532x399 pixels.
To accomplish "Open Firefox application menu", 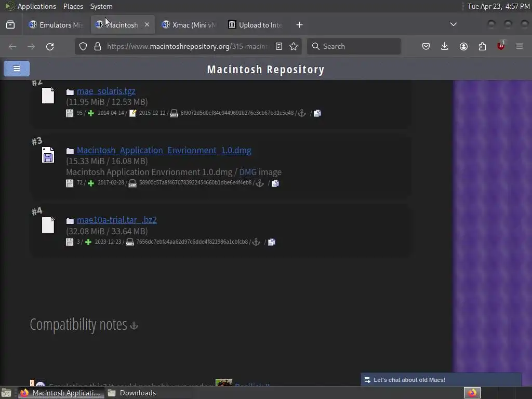I will pos(520,46).
